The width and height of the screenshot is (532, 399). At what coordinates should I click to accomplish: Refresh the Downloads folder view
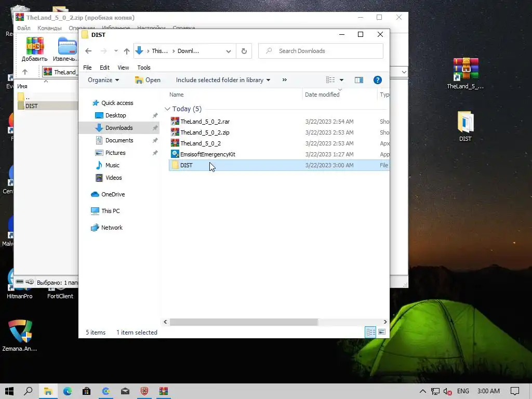coord(244,51)
